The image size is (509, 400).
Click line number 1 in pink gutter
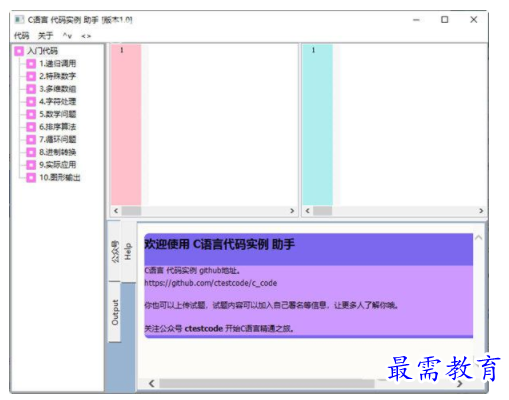coord(122,50)
